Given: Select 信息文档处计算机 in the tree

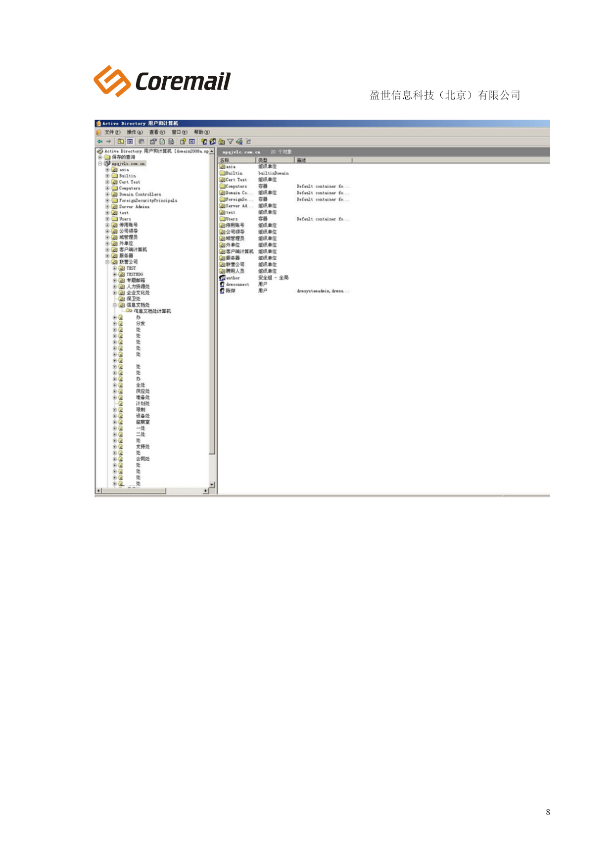Looking at the screenshot, I should click(152, 311).
